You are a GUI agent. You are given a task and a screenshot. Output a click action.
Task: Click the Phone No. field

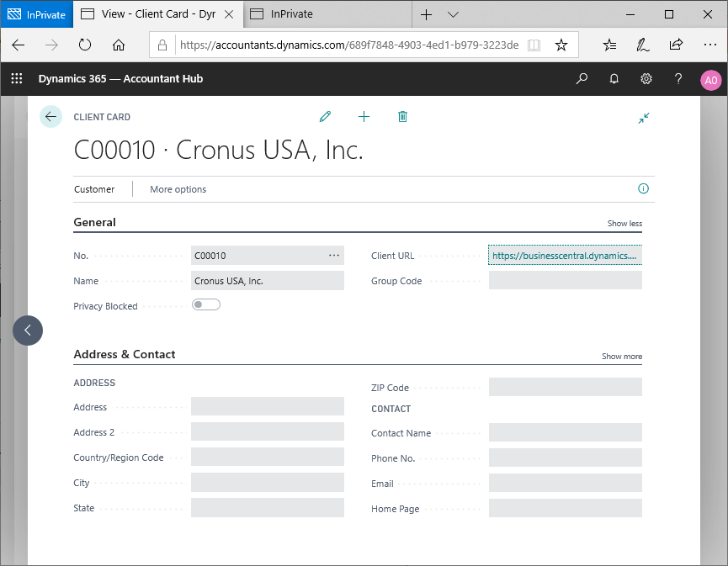pyautogui.click(x=566, y=458)
